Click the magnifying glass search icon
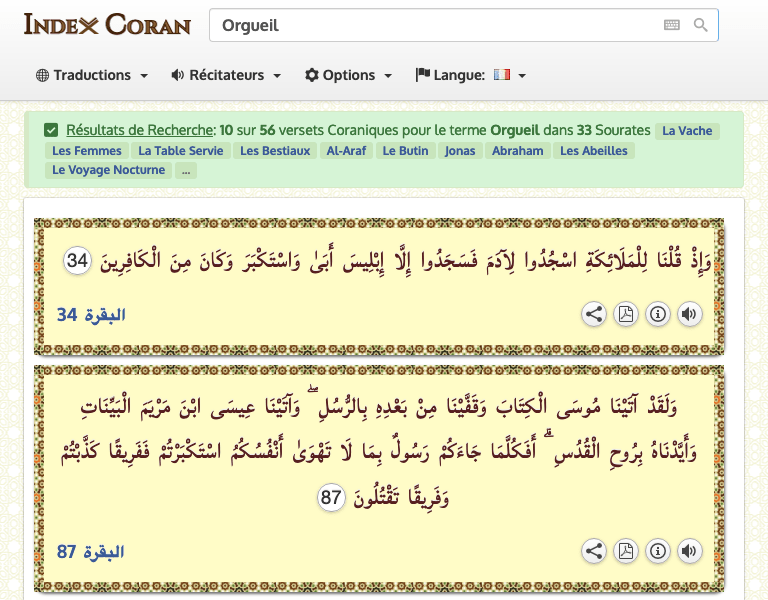 pos(700,25)
